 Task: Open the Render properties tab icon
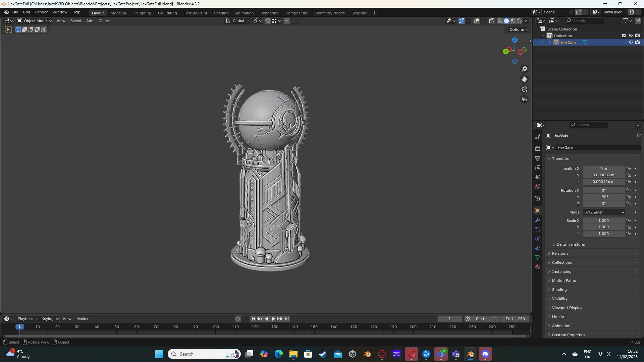click(538, 148)
